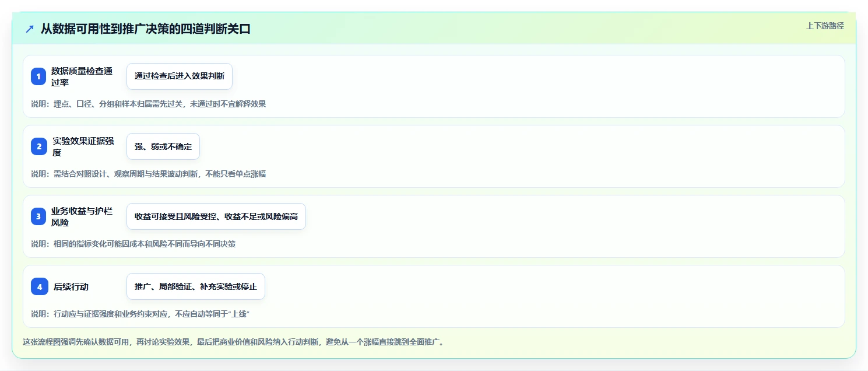The image size is (868, 371).
Task: Click the 上下游路径 label in header
Action: tap(825, 26)
